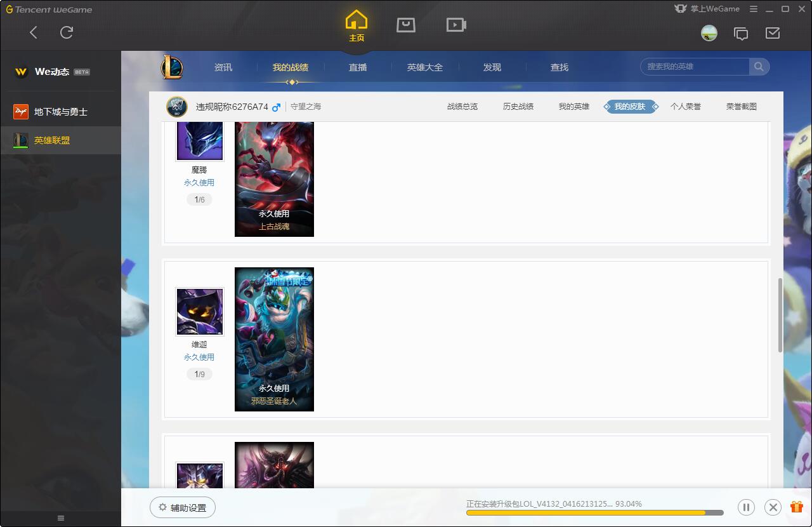The width and height of the screenshot is (812, 527).
Task: Open the 英雄大全 navigation menu
Action: tap(424, 67)
